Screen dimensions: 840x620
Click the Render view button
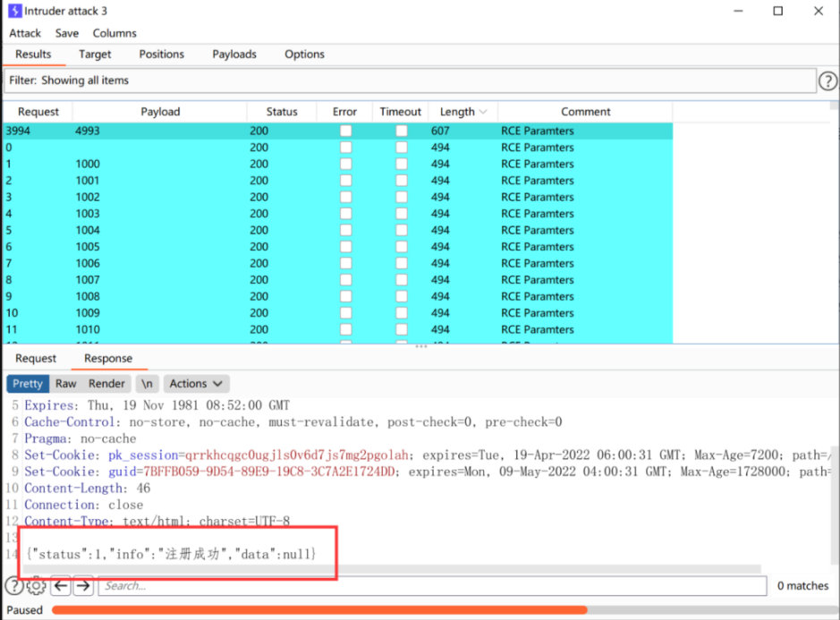106,384
